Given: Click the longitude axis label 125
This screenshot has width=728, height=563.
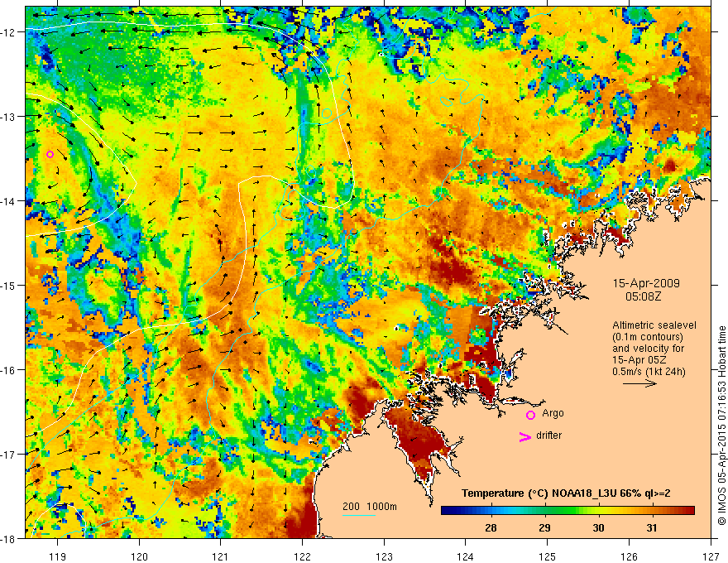Looking at the screenshot, I should point(548,556).
